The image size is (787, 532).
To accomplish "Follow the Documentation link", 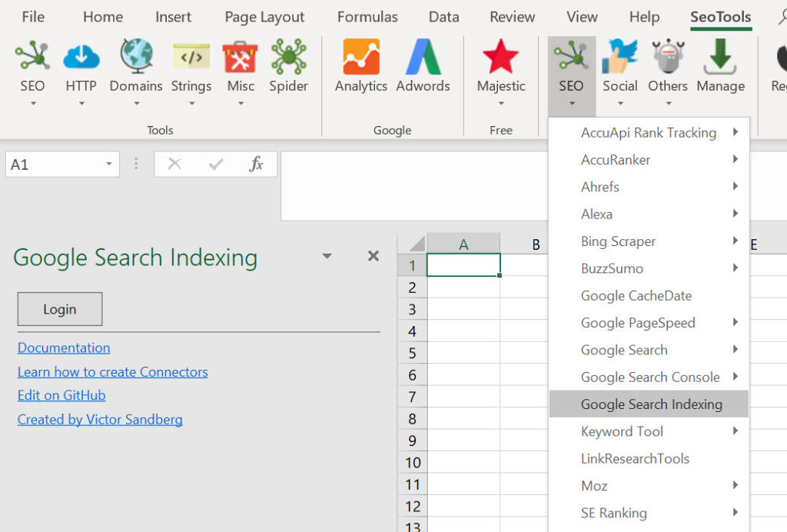I will [x=63, y=347].
